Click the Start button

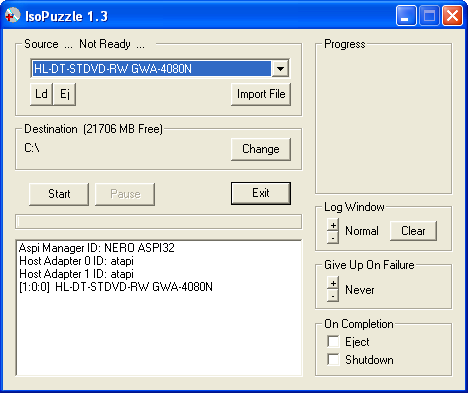59,194
